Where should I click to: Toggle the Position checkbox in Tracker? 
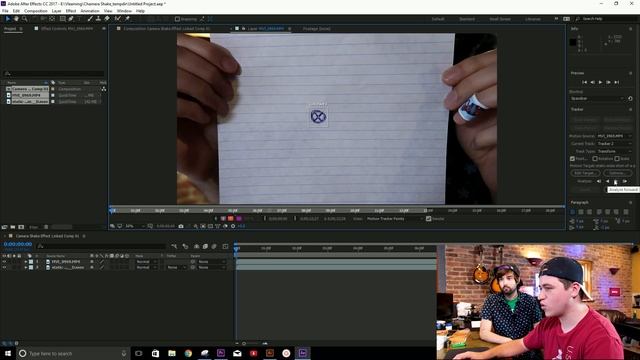click(572, 158)
